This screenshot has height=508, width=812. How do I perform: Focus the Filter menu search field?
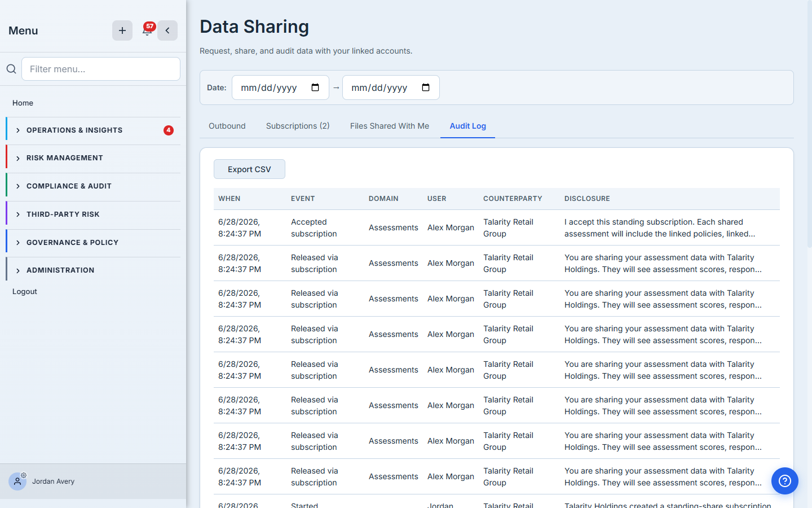click(101, 69)
